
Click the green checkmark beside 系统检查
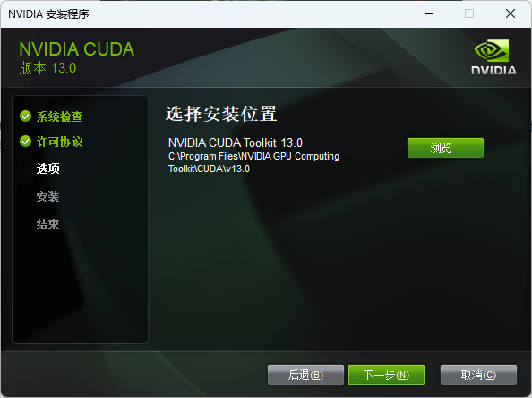tap(25, 117)
